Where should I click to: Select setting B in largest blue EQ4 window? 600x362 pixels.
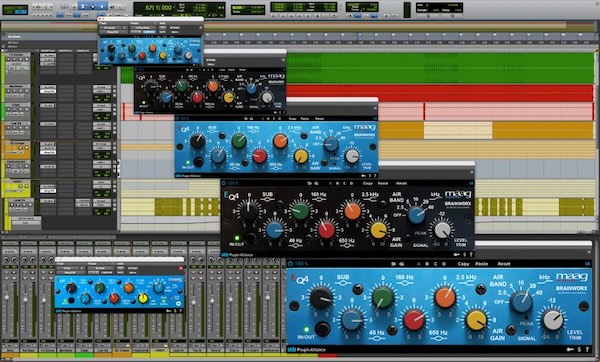click(x=427, y=264)
